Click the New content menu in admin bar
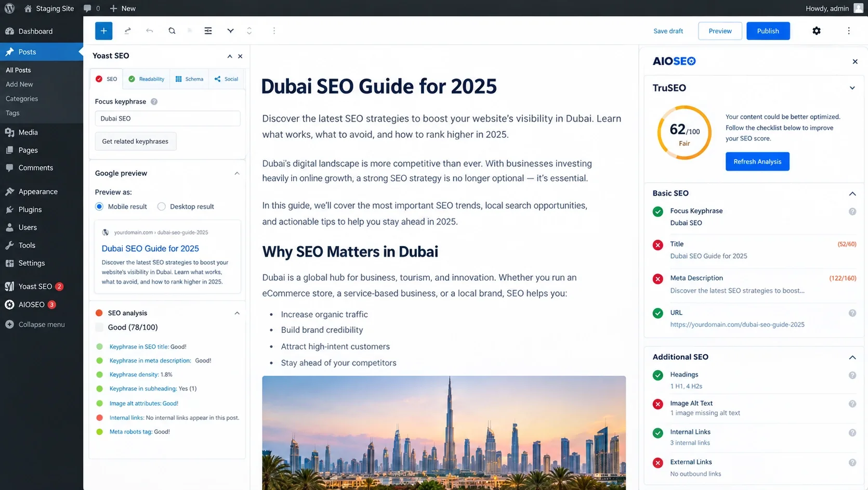 click(123, 8)
